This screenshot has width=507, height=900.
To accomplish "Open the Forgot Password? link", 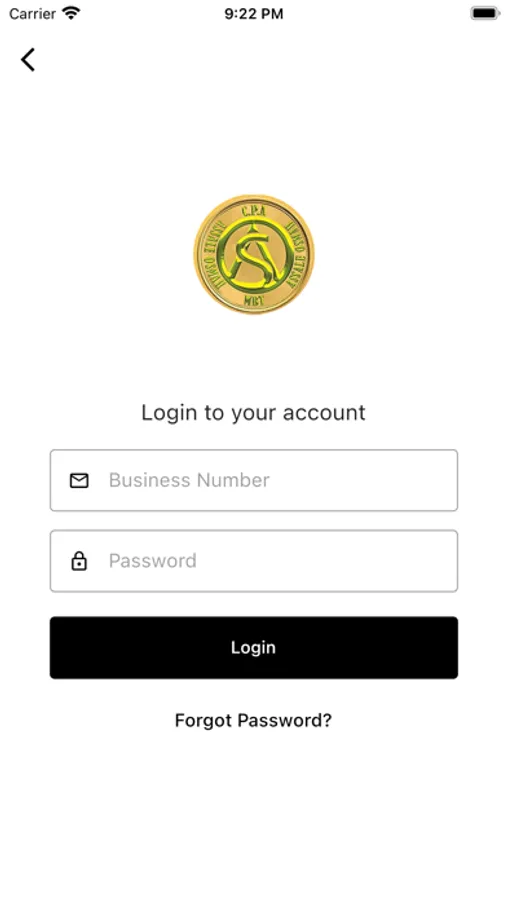I will point(253,720).
